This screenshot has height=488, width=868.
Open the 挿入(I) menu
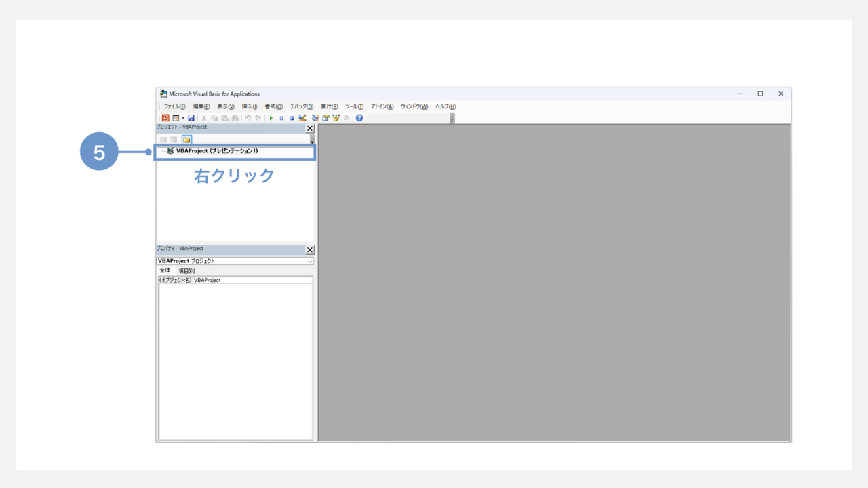coord(250,106)
